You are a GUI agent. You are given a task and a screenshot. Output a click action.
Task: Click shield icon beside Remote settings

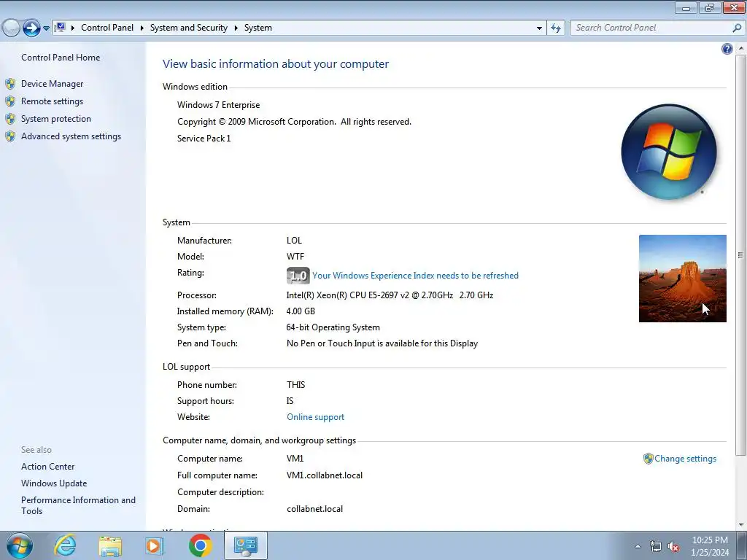click(x=10, y=101)
